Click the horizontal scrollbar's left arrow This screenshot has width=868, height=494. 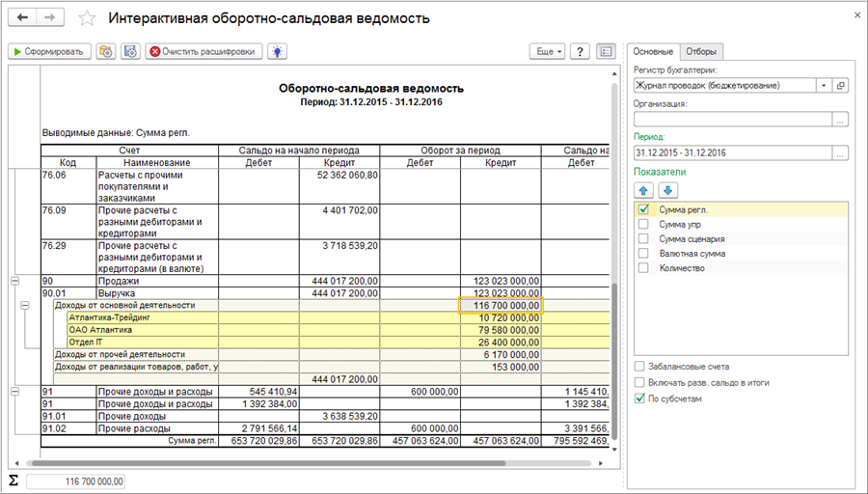pos(16,463)
